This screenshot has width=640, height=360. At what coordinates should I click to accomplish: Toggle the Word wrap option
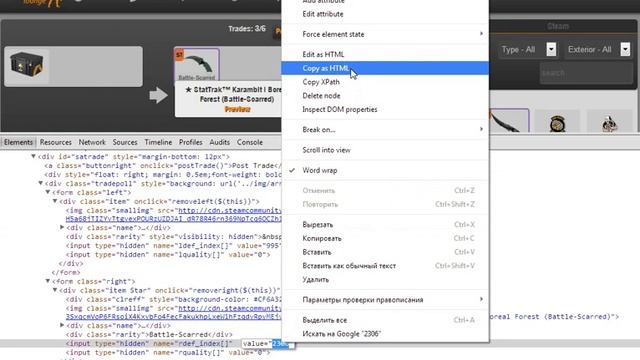point(385,171)
